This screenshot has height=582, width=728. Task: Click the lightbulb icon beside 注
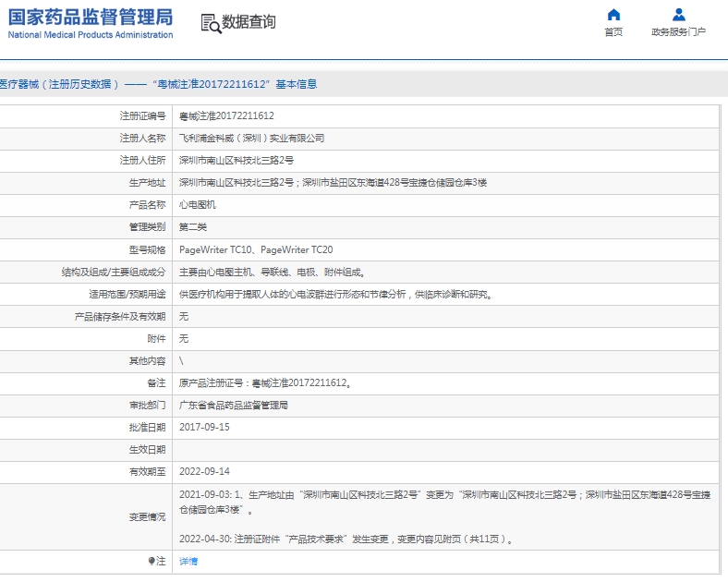tap(152, 561)
